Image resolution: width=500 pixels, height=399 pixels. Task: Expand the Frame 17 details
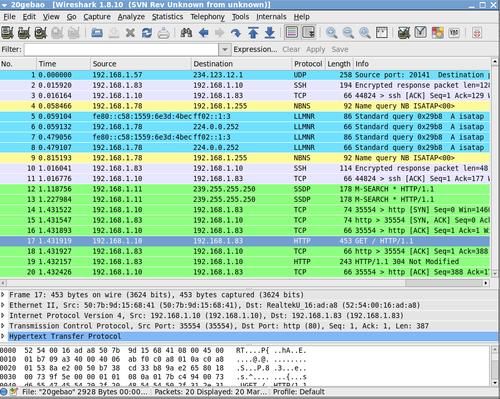(x=3, y=295)
